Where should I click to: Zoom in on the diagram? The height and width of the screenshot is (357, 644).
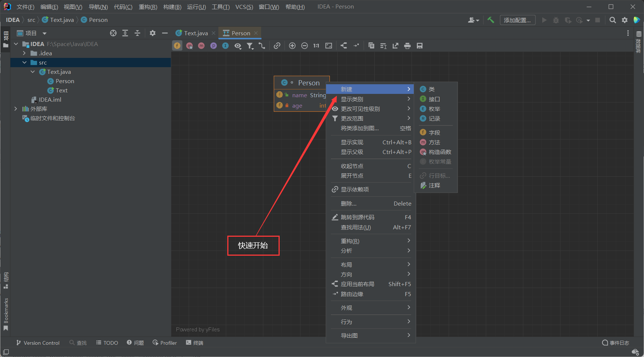click(292, 46)
